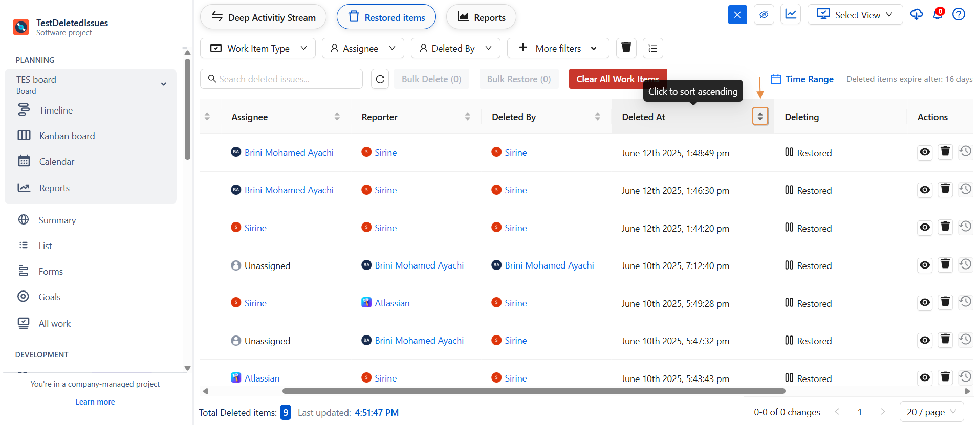This screenshot has width=980, height=425.
Task: Toggle the crossed-eye visibility button in top toolbar
Action: 764,14
